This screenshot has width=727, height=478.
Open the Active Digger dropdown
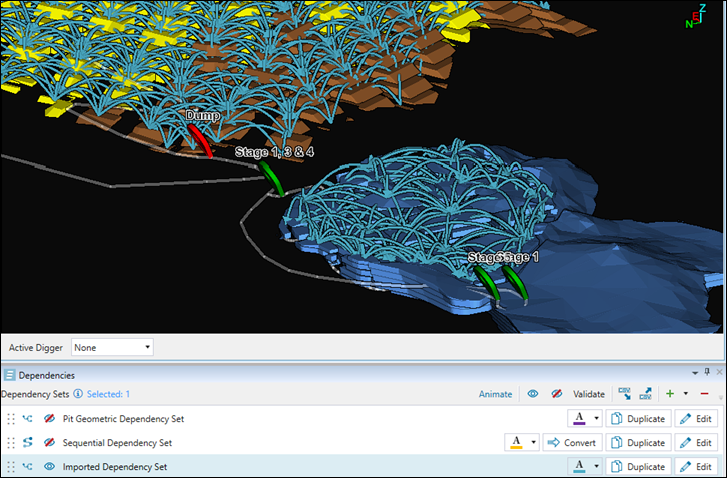[x=112, y=347]
